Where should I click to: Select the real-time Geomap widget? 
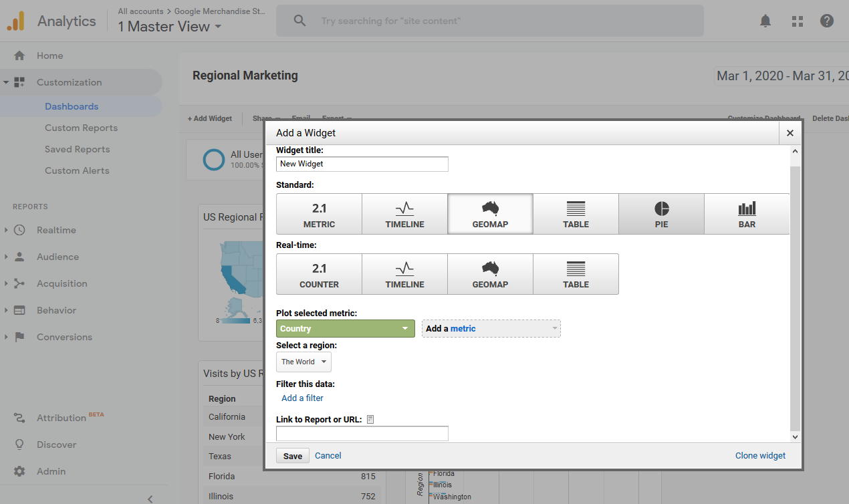(490, 274)
